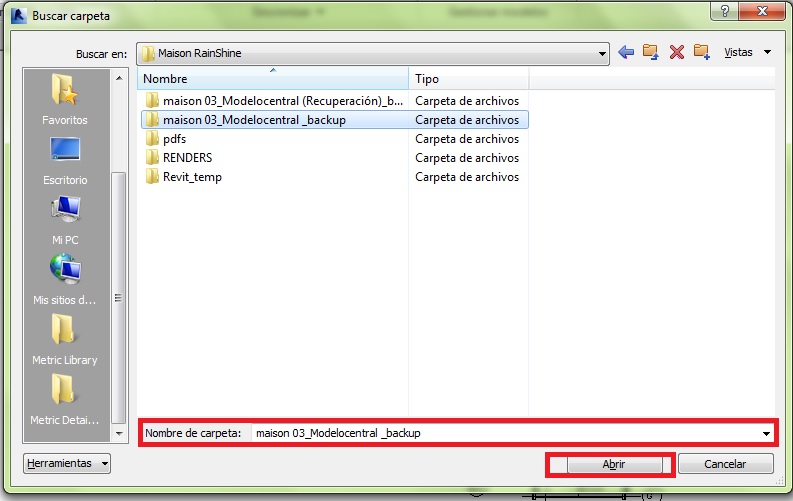
Task: Click inside the Nombre de carpeta text field
Action: 500,433
